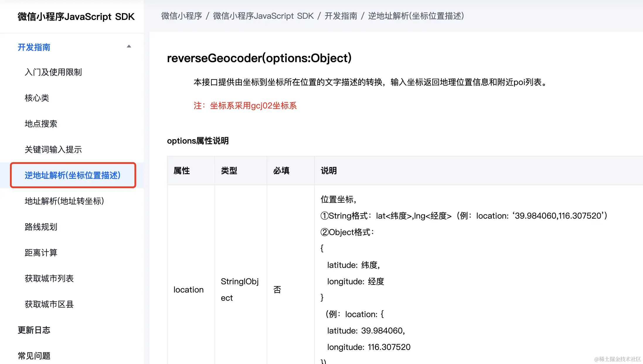This screenshot has width=643, height=364.
Task: Open the 常见问题 section
Action: [x=34, y=356]
